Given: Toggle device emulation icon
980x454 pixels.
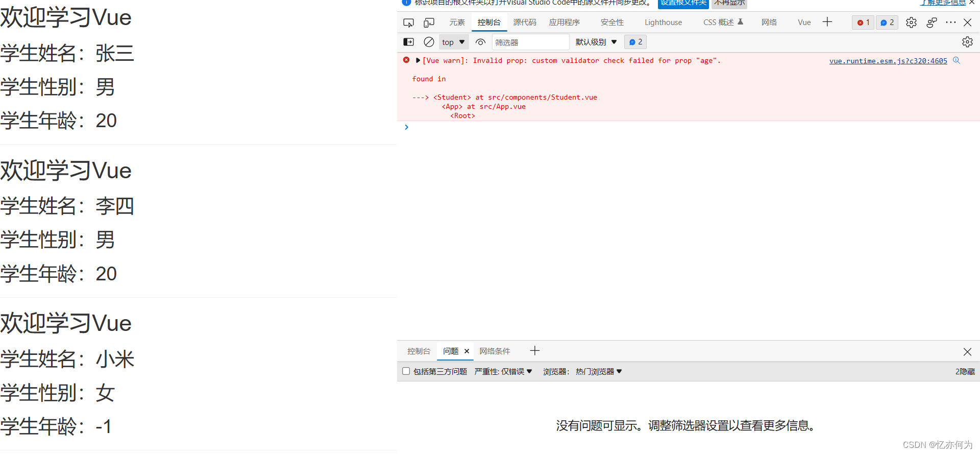Looking at the screenshot, I should [429, 22].
